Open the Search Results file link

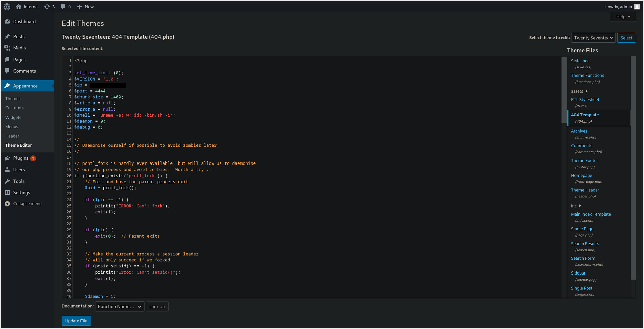click(x=585, y=244)
